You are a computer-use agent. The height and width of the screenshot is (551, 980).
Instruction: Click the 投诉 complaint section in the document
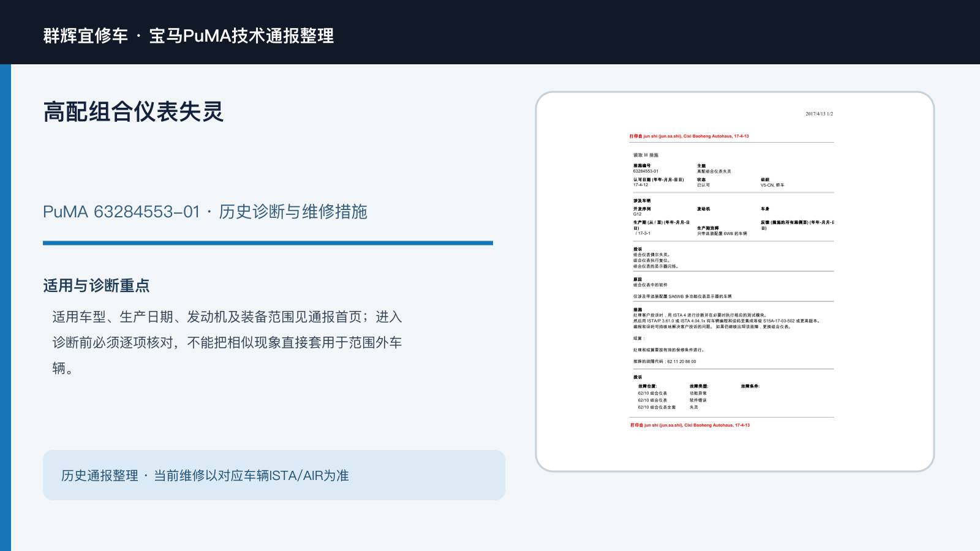point(656,258)
